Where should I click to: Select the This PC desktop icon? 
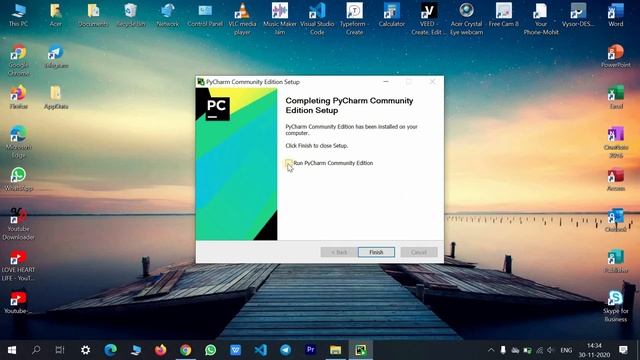click(18, 15)
